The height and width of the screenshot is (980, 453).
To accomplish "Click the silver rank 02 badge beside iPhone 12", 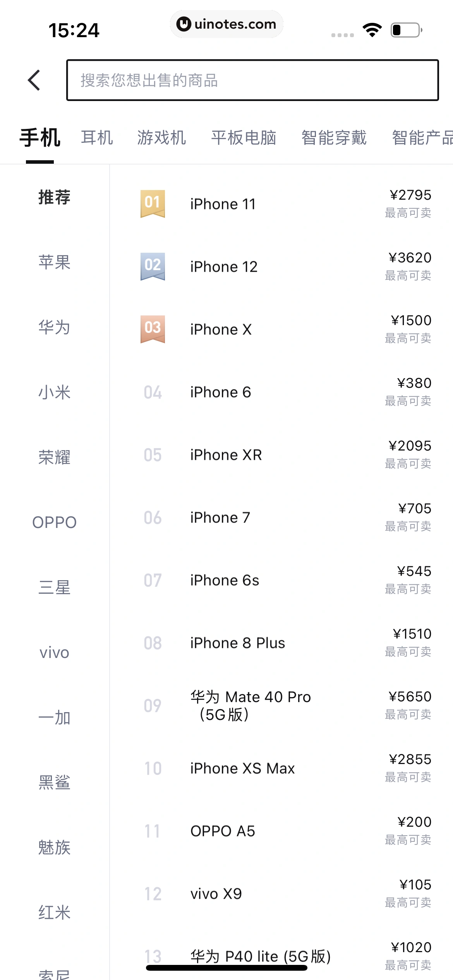I will pos(153,266).
